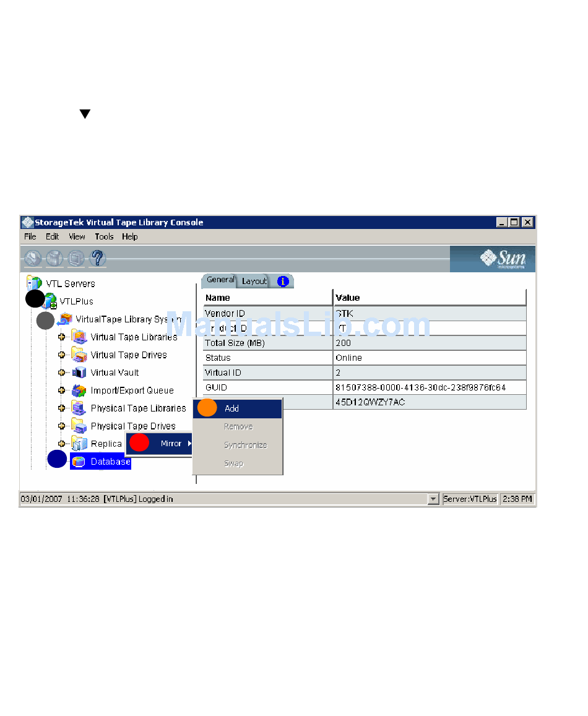The height and width of the screenshot is (716, 588).
Task: Close the Virtual Tape Library Console
Action: pos(527,222)
